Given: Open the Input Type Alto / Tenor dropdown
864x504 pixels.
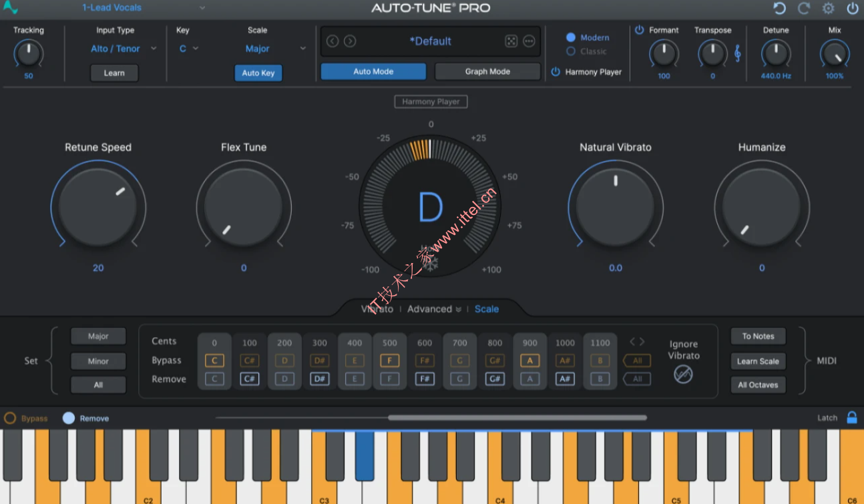Looking at the screenshot, I should (x=124, y=49).
